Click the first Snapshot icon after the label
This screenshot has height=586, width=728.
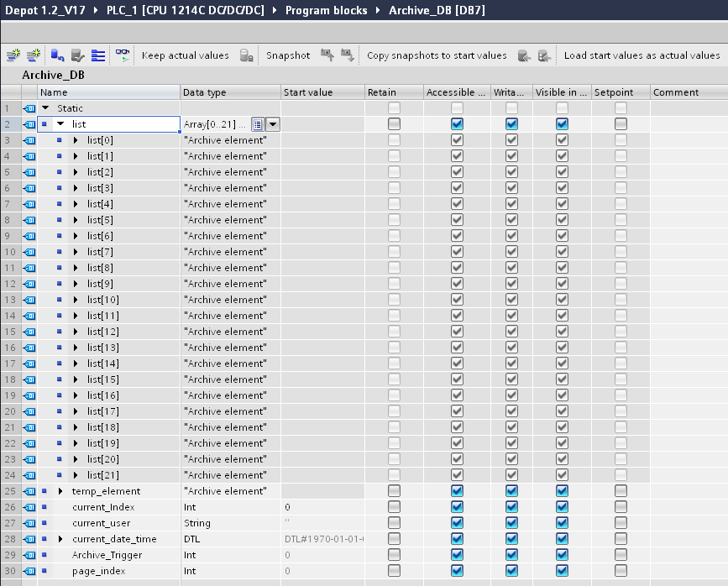point(327,55)
